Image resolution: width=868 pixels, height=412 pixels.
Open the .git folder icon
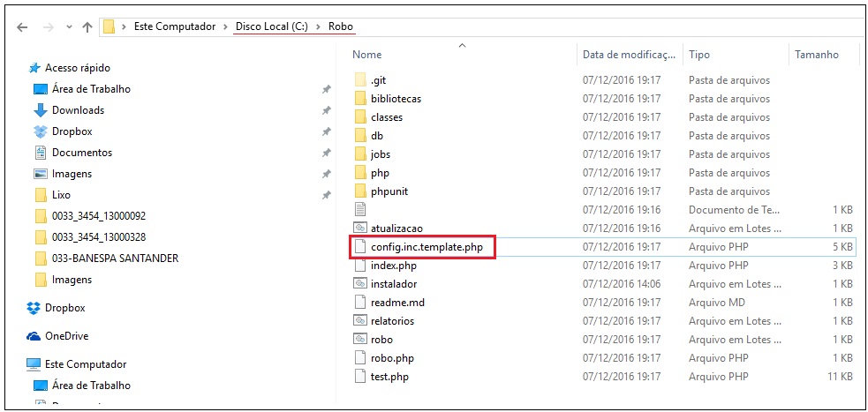pyautogui.click(x=359, y=80)
